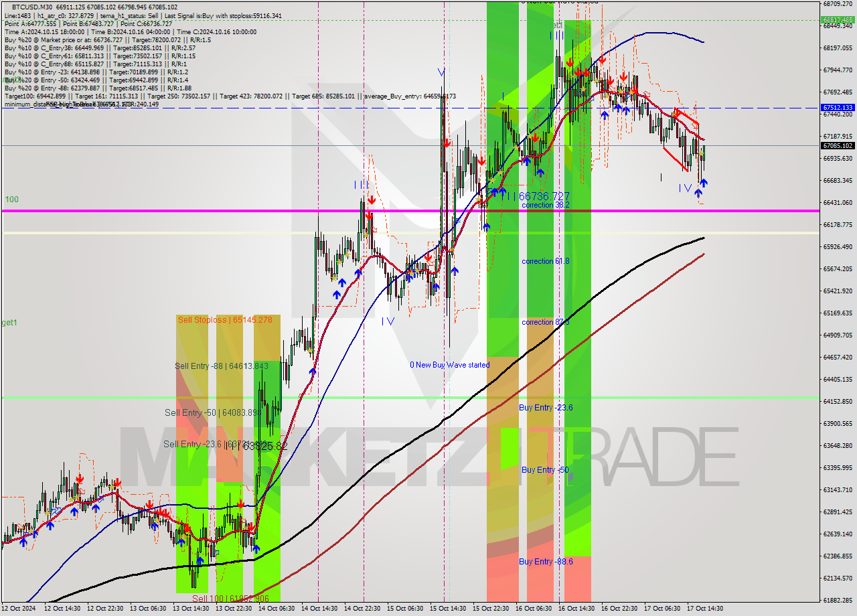Click the 'Buy Entry -88.6' label
The width and height of the screenshot is (857, 616).
click(546, 562)
